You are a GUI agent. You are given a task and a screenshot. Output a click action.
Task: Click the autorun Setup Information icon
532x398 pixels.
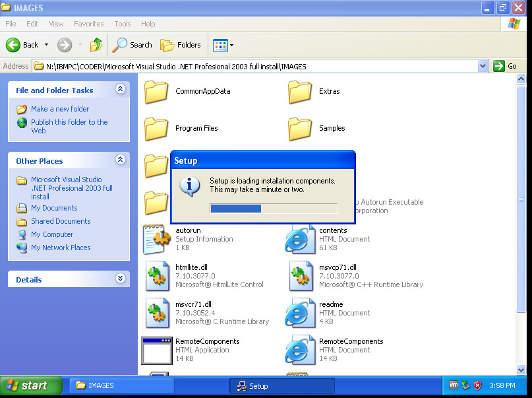coord(158,239)
